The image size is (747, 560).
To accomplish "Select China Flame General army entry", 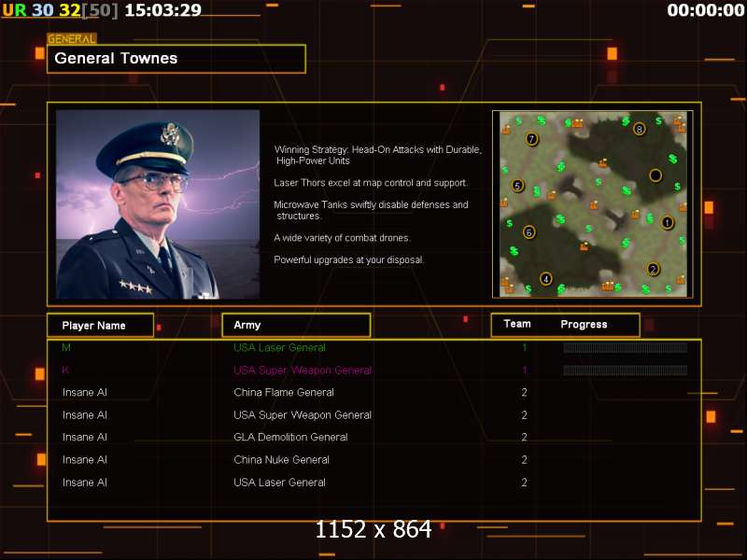I will (284, 392).
